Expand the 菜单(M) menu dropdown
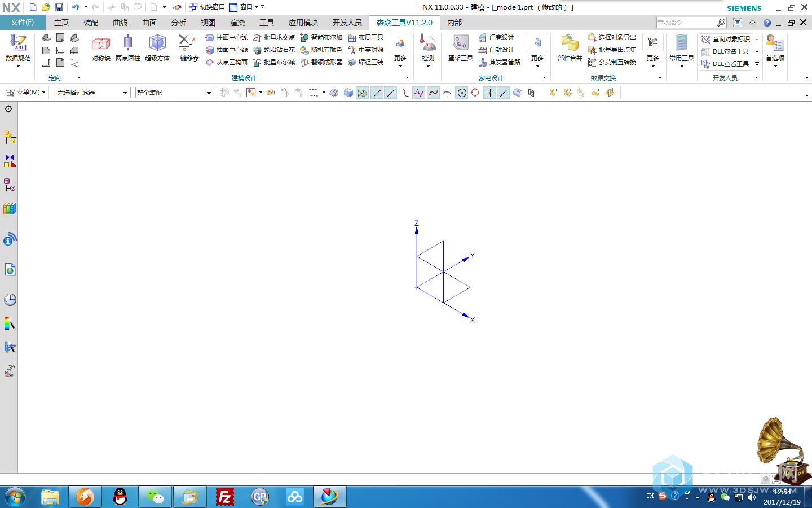The width and height of the screenshot is (812, 508). tap(25, 92)
